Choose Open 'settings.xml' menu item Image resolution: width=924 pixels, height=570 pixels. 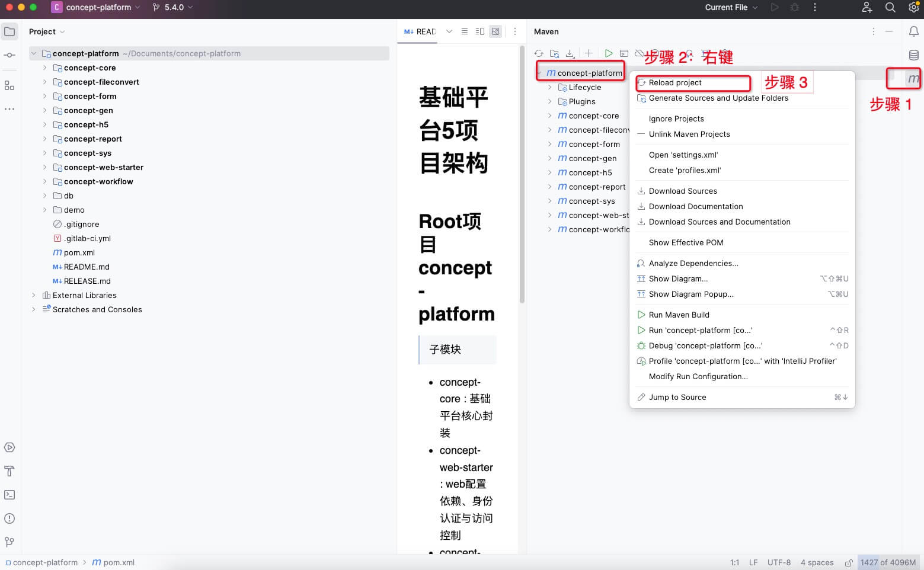click(x=742, y=155)
